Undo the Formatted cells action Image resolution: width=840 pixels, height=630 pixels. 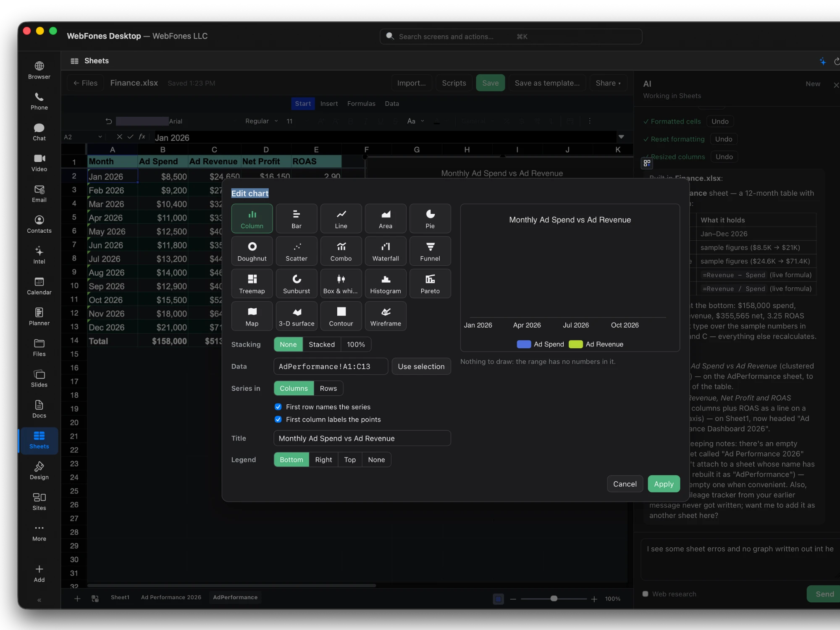(x=719, y=121)
